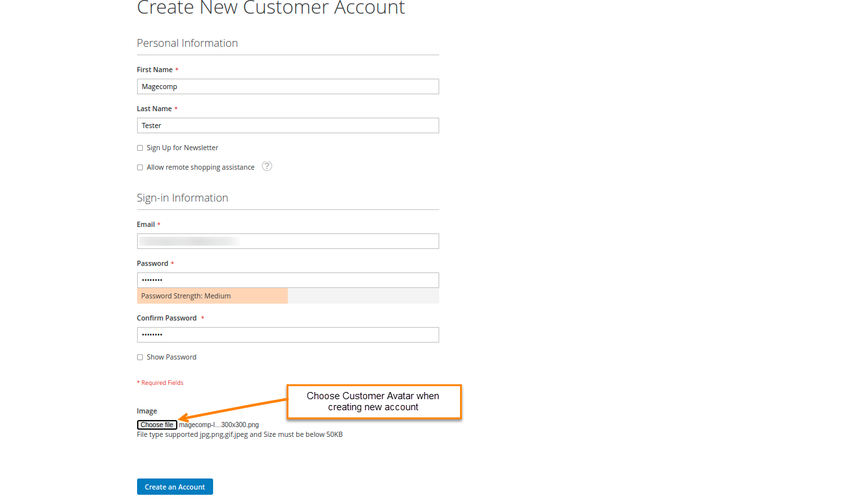Focus the Last Name field containing Tester
This screenshot has width=868, height=498.
point(288,125)
